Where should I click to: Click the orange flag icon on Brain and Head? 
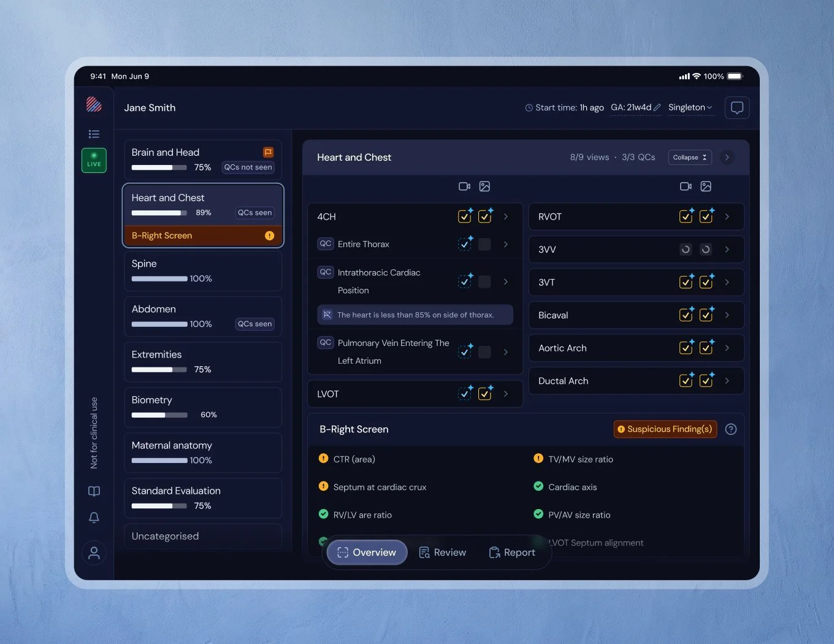pyautogui.click(x=268, y=152)
